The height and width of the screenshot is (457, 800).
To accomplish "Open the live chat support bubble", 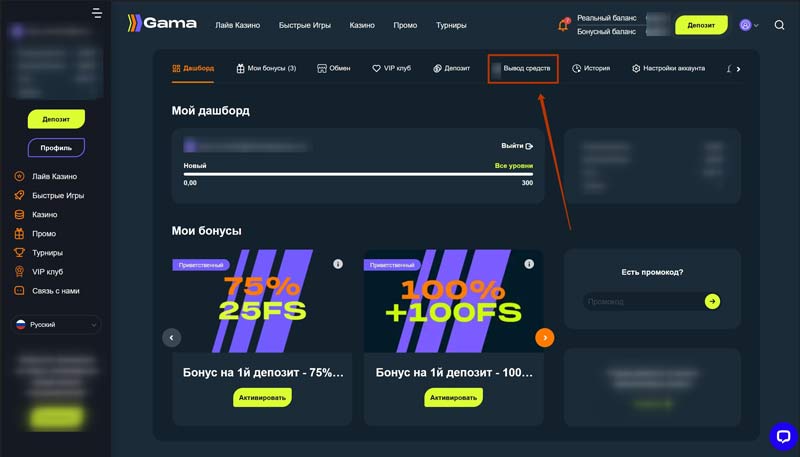I will (x=782, y=436).
